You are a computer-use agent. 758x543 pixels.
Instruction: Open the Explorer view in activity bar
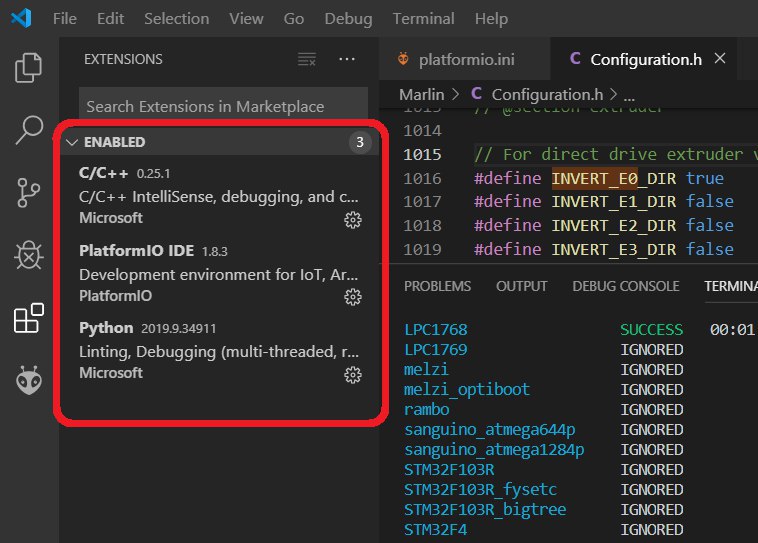coord(29,68)
